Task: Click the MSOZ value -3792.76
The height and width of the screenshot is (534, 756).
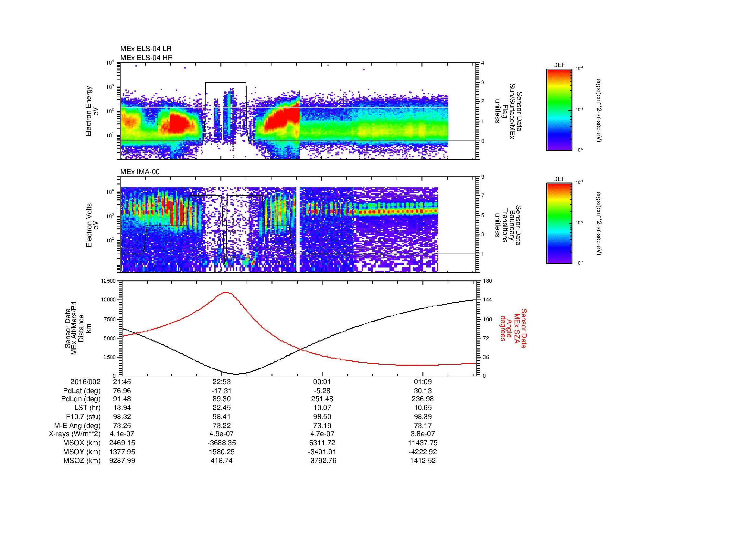Action: pyautogui.click(x=322, y=461)
